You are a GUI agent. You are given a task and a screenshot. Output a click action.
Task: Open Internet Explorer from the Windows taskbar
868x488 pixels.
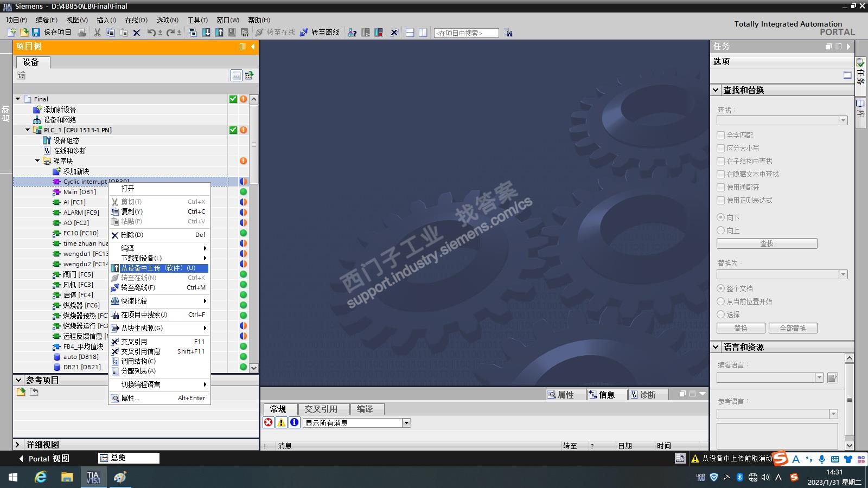pyautogui.click(x=41, y=477)
